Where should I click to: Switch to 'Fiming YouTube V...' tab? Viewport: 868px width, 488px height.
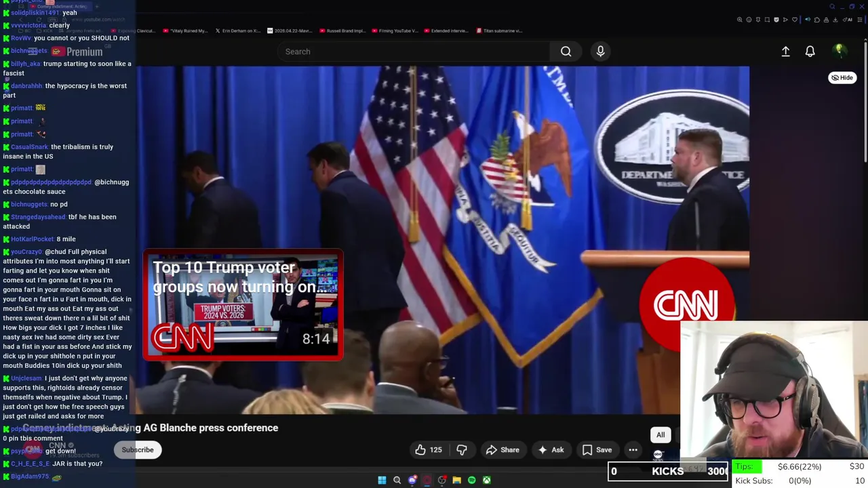(x=394, y=30)
